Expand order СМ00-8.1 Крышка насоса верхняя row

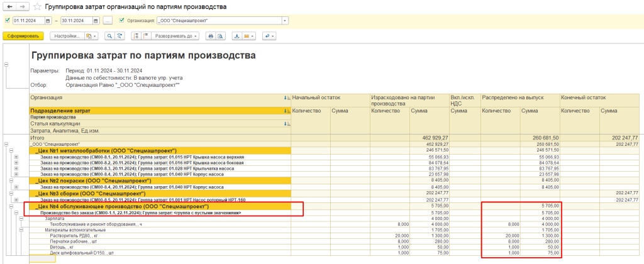point(16,157)
